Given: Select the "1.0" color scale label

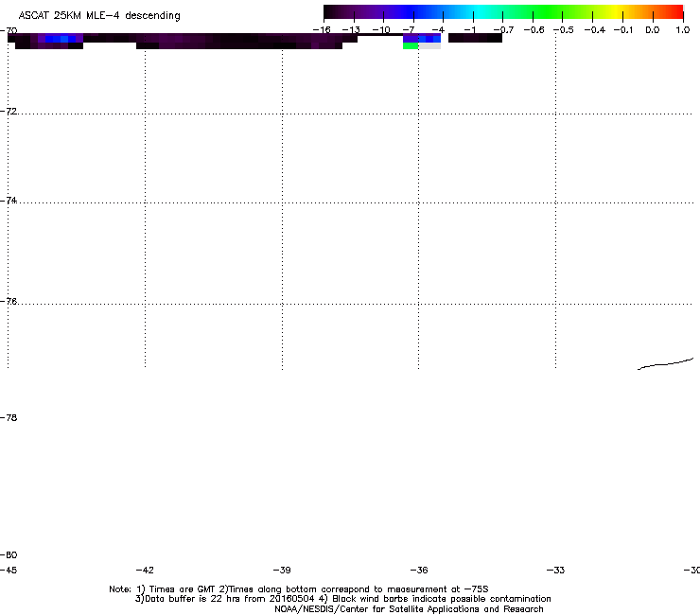Looking at the screenshot, I should [x=683, y=30].
